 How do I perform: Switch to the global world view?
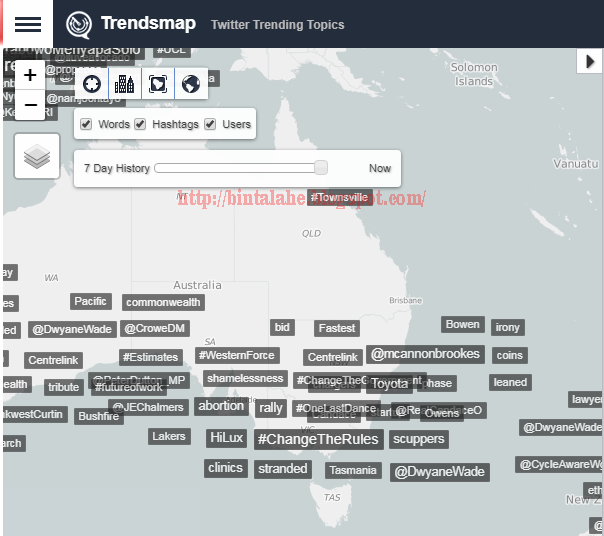191,84
